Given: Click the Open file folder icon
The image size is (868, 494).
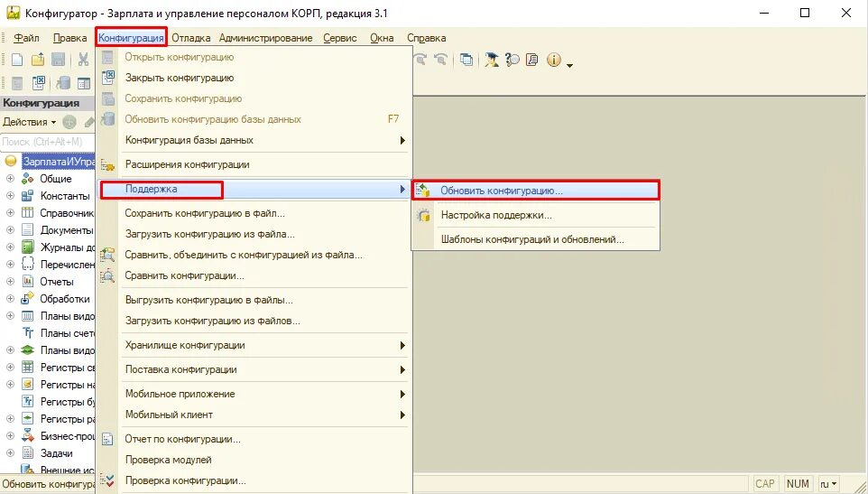Looking at the screenshot, I should coord(38,60).
